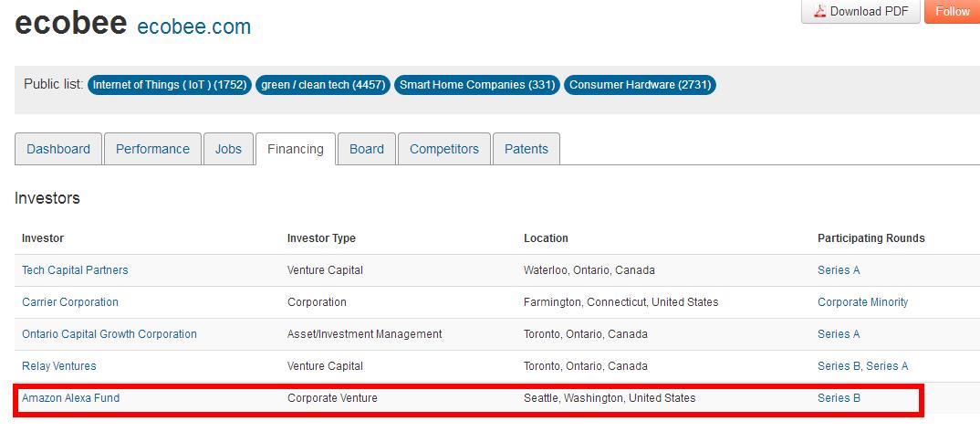This screenshot has width=980, height=432.
Task: Switch to the Dashboard tab
Action: (x=58, y=149)
